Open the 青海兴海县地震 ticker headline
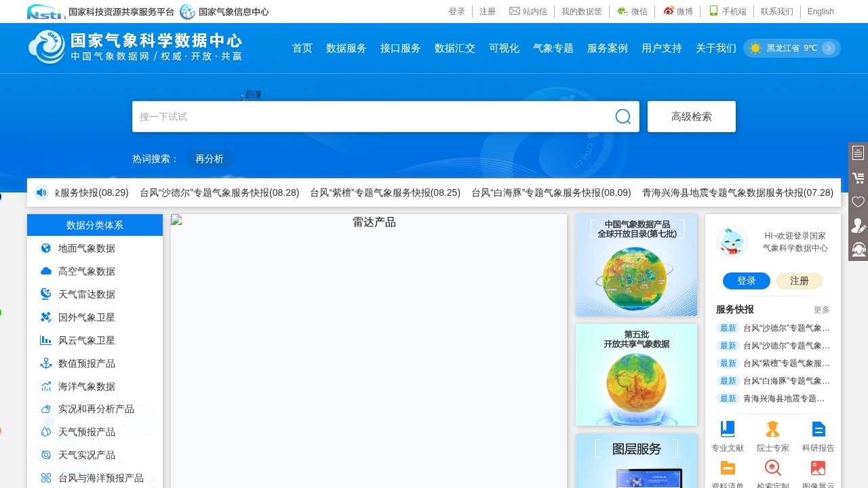868x488 pixels. [x=738, y=192]
